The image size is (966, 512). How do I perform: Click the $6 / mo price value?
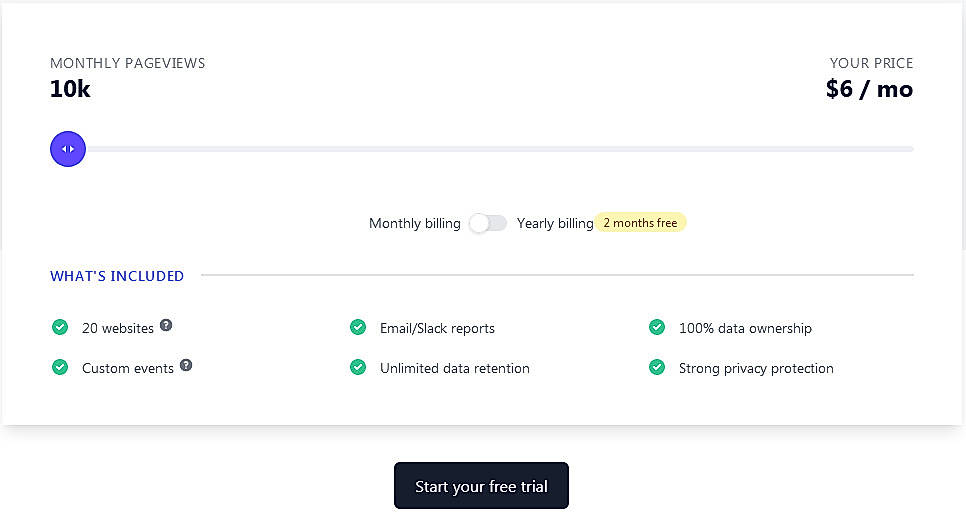[x=869, y=89]
